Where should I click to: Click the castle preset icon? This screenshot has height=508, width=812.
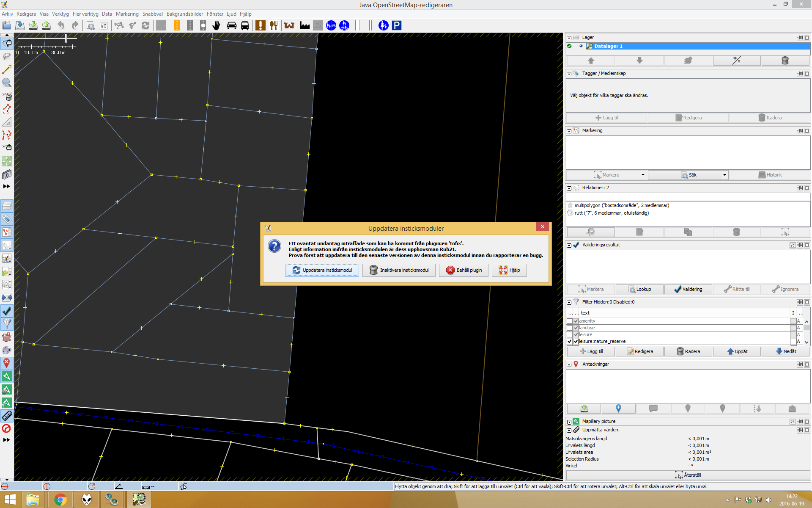pyautogui.click(x=289, y=25)
